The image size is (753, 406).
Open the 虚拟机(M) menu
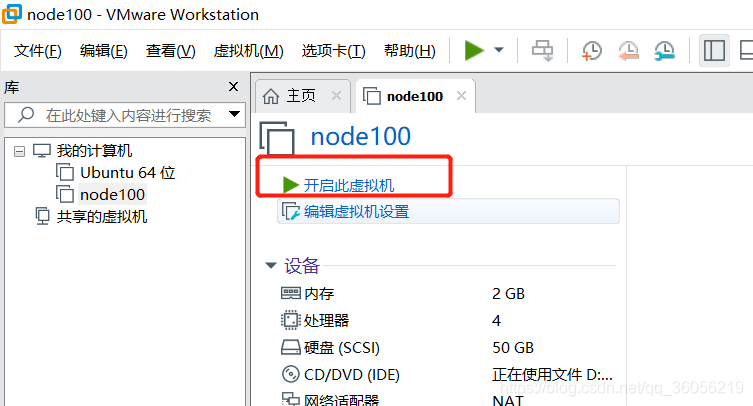[x=248, y=50]
